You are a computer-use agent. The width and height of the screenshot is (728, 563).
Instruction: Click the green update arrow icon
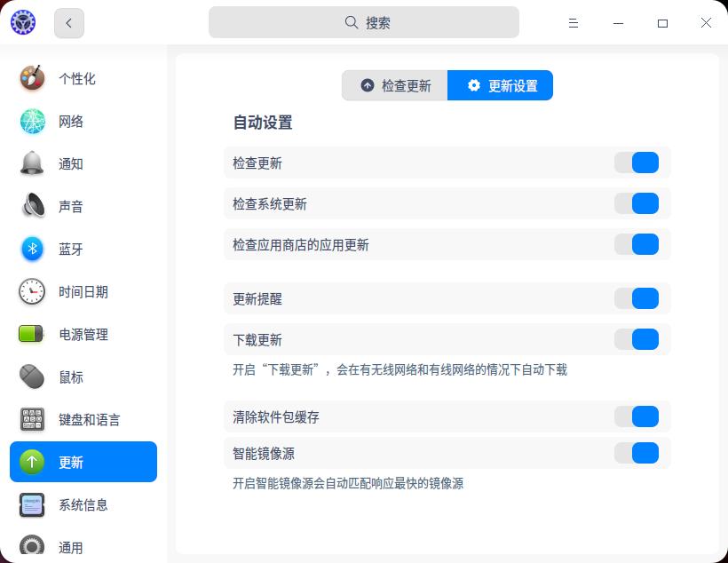coord(32,462)
